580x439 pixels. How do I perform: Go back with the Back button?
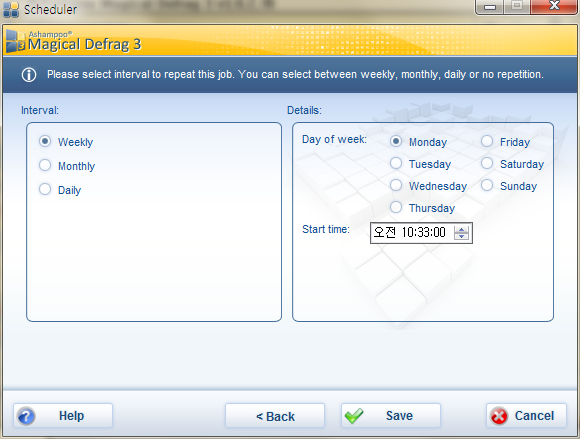[275, 416]
